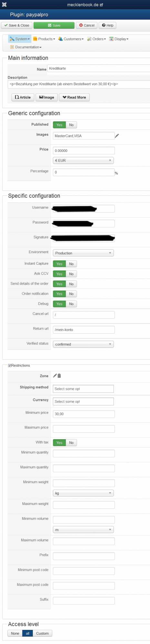The height and width of the screenshot is (644, 150).
Task: Select Custom access level
Action: (x=42, y=633)
